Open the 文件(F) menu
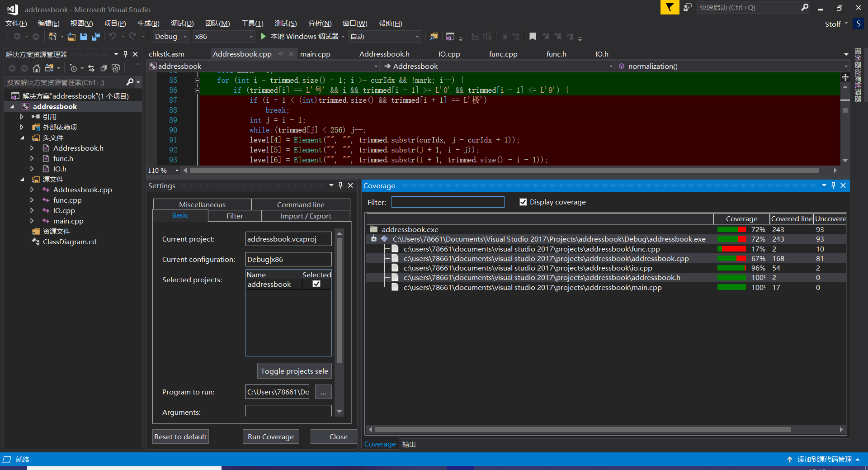Viewport: 868px width, 470px height. click(x=16, y=24)
